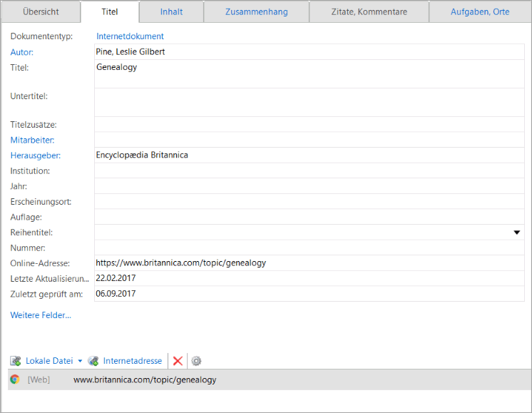Viewport: 532px width, 413px height.
Task: Switch to Aufgaben, Orte tab
Action: 480,12
